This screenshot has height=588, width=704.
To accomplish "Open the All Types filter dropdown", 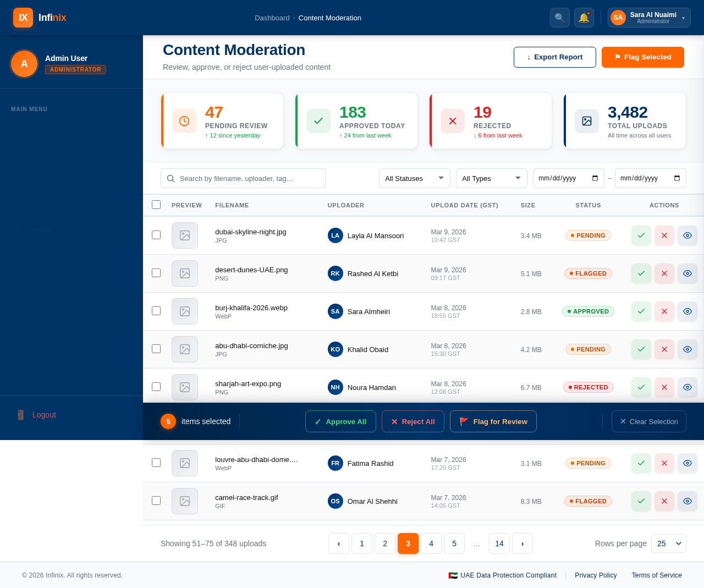I will (x=491, y=178).
